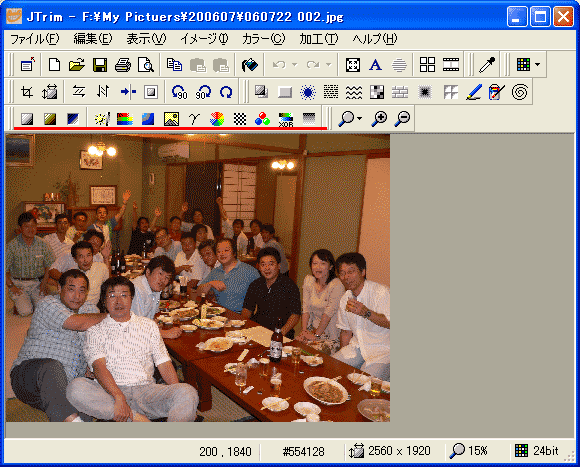Click the gamma correction icon
Image resolution: width=580 pixels, height=467 pixels.
pos(194,119)
